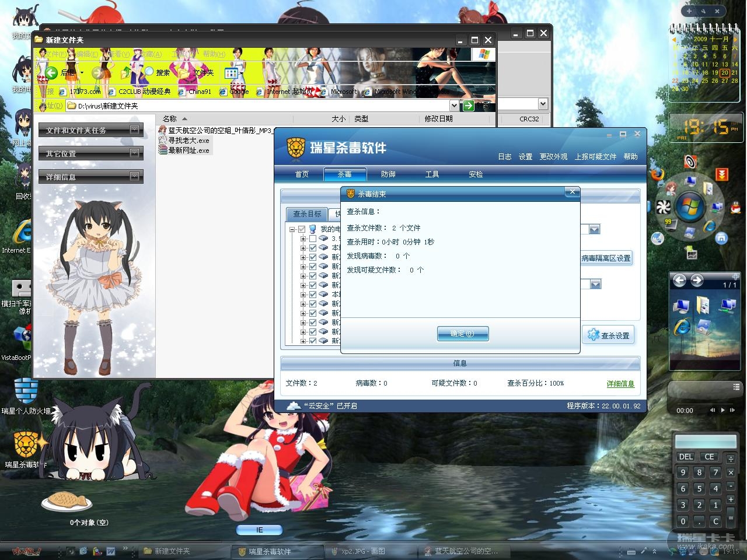Click 上报可疑文件 in the header

pos(595,157)
